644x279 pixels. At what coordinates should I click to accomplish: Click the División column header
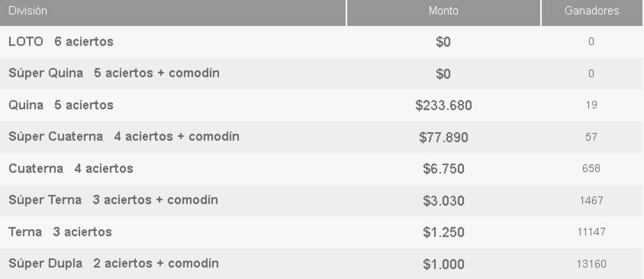tap(28, 11)
